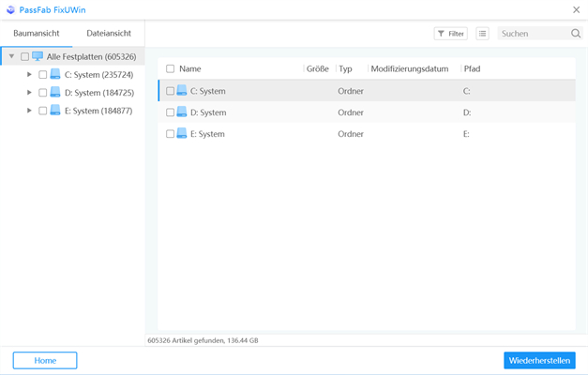Screen dimensions: 588x375
Task: Switch to the Dateiansicht tab
Action: pos(109,34)
